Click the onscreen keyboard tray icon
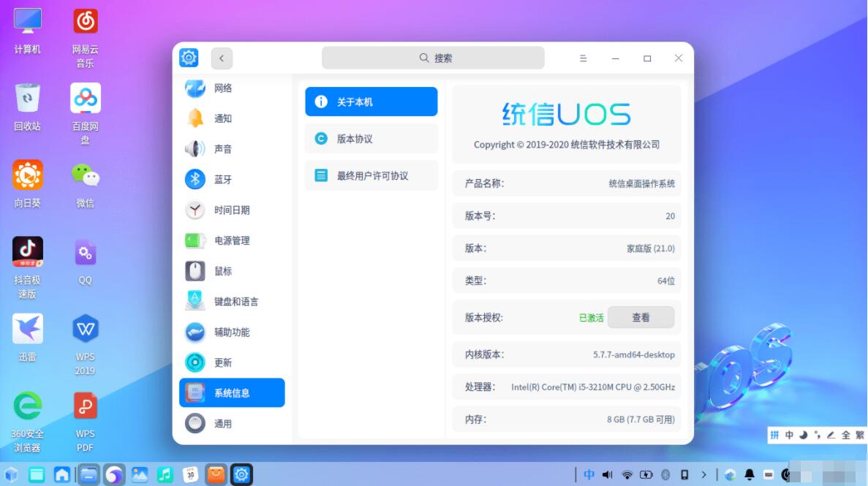Image resolution: width=868 pixels, height=486 pixels. point(769,474)
